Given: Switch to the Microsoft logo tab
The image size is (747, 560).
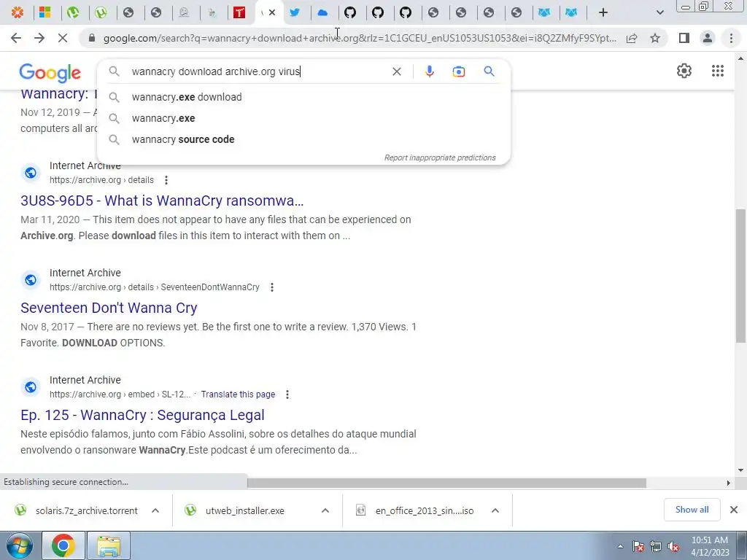Looking at the screenshot, I should pyautogui.click(x=45, y=12).
